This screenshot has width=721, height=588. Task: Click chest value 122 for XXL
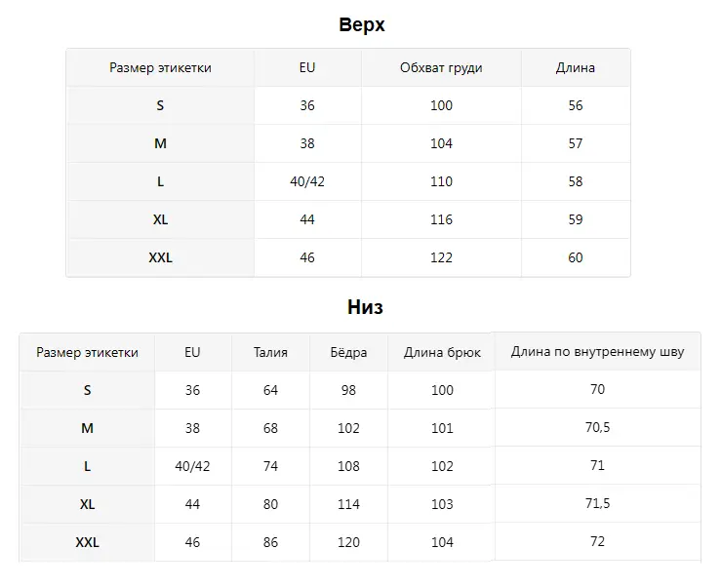pos(441,257)
